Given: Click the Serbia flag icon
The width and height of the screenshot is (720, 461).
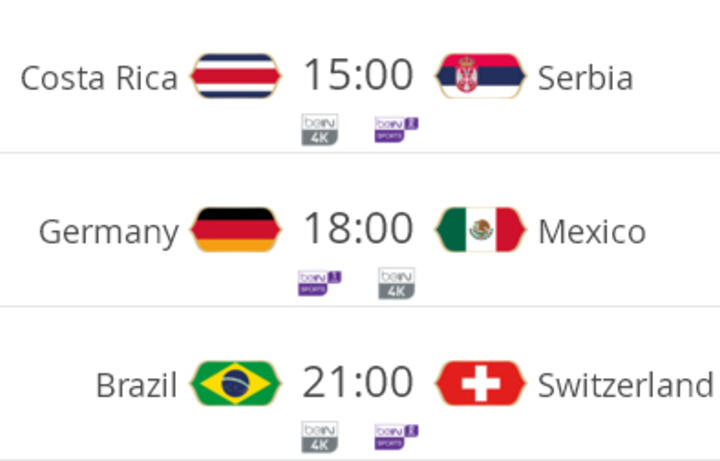Looking at the screenshot, I should pos(480,76).
